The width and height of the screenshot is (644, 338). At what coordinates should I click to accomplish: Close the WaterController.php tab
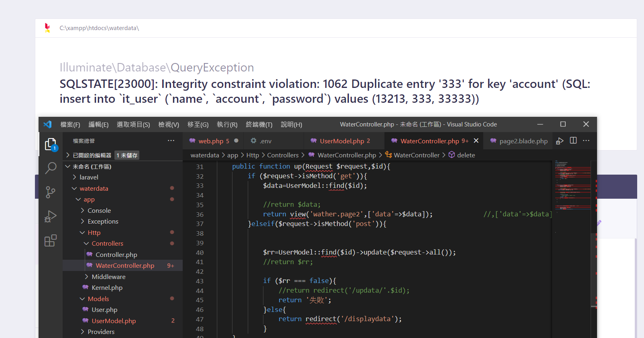[476, 140]
